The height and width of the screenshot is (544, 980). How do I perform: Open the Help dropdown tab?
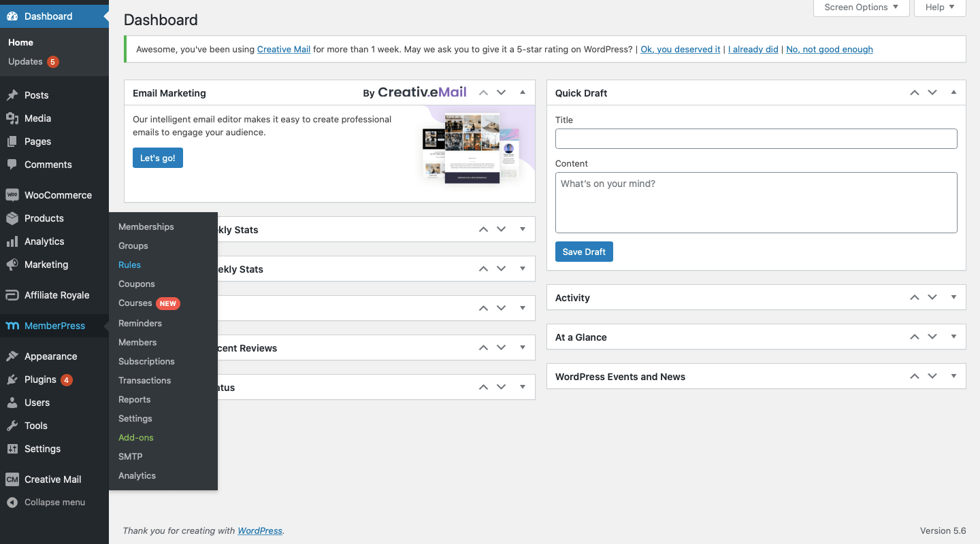click(940, 7)
